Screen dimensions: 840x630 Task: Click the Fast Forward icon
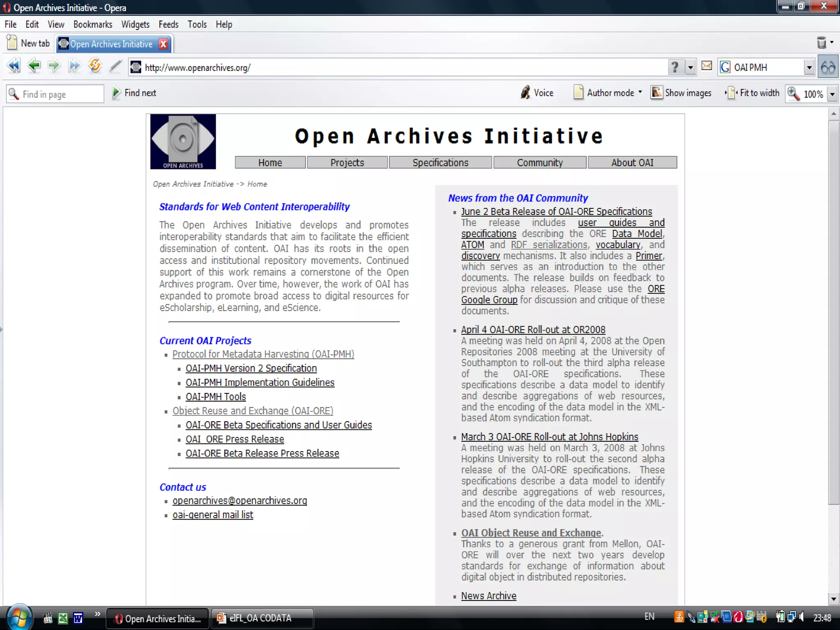pos(74,66)
